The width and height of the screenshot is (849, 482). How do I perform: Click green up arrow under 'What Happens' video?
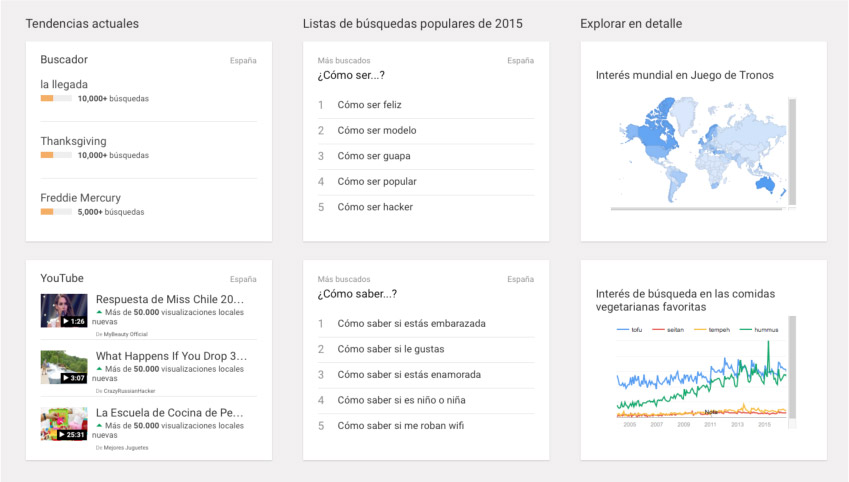[99, 369]
